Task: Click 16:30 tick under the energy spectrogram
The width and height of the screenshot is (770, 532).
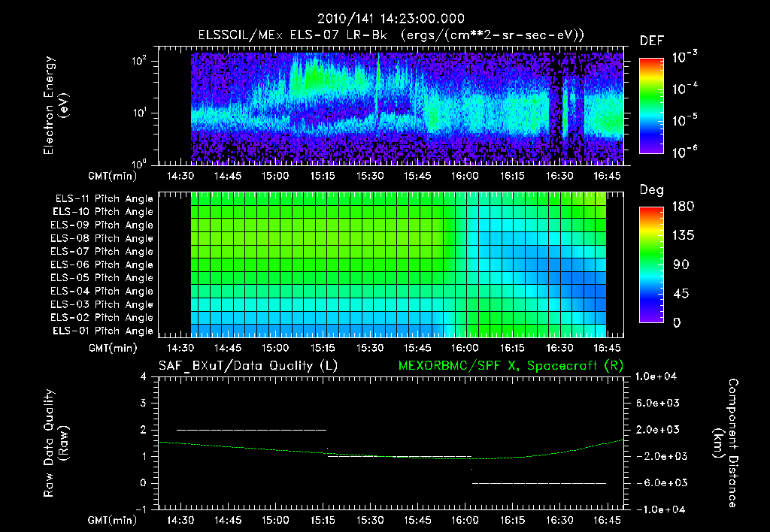Action: [x=559, y=176]
